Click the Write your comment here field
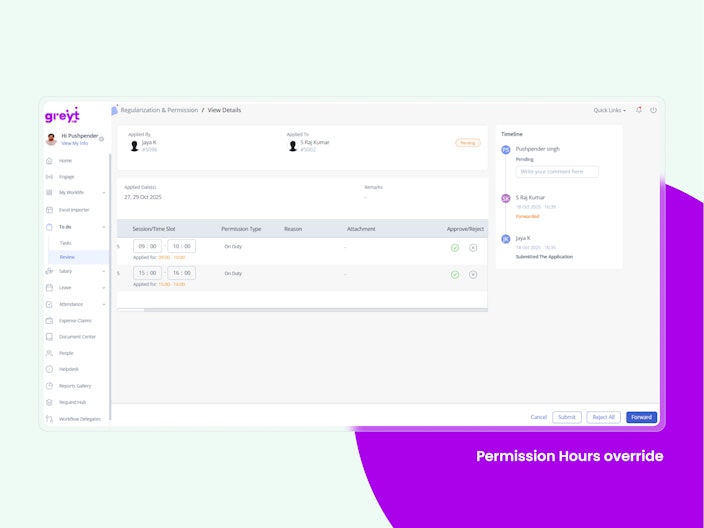The width and height of the screenshot is (704, 528). (557, 172)
